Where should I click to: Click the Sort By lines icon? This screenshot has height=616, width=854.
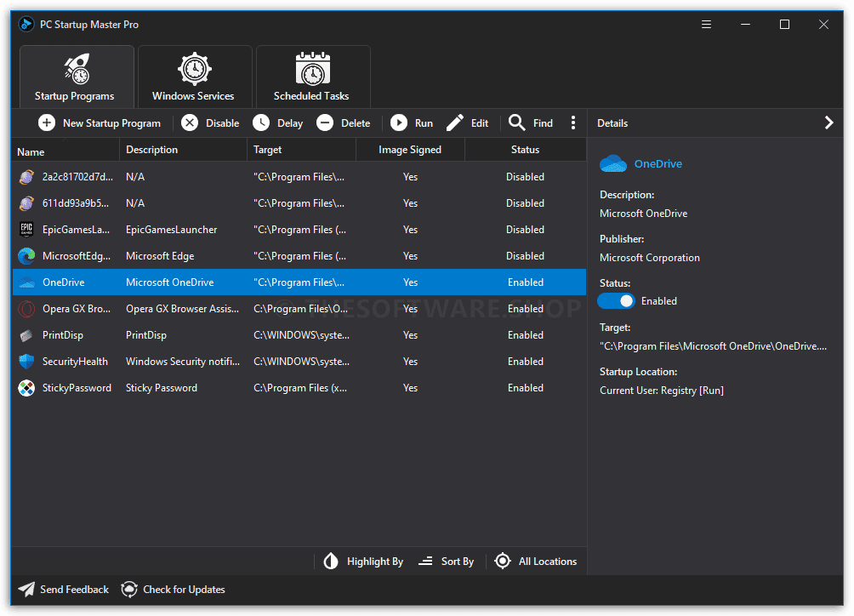tap(425, 562)
